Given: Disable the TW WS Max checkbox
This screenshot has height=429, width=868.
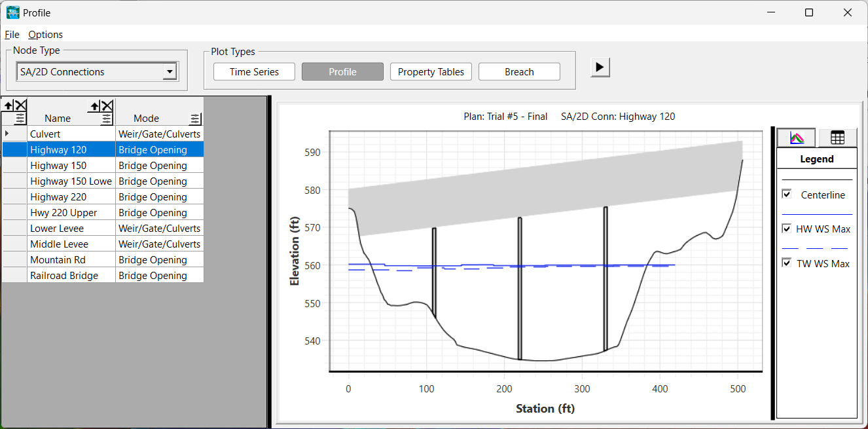Looking at the screenshot, I should [x=787, y=263].
